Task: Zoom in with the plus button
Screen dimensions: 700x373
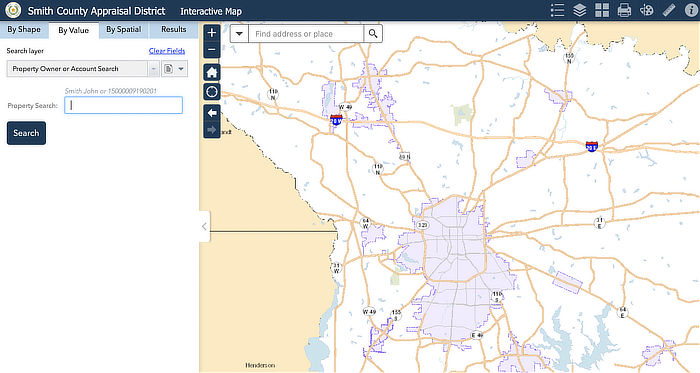Action: pos(212,33)
